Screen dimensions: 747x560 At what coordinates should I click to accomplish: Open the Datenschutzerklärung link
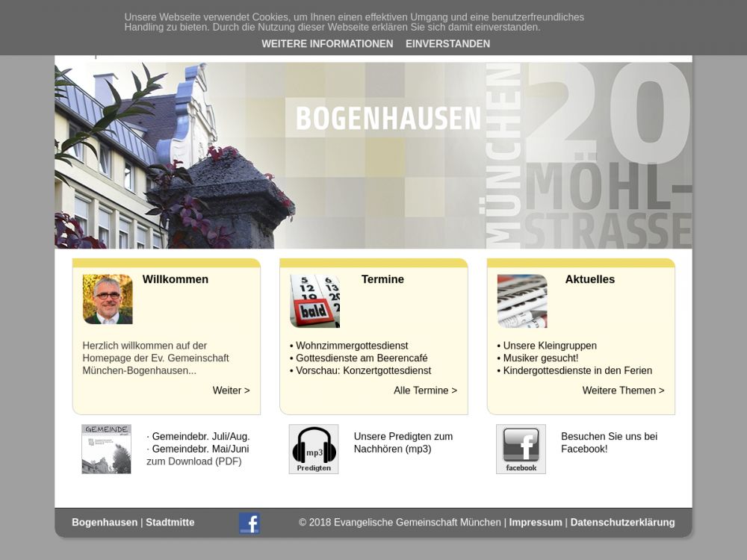622,523
